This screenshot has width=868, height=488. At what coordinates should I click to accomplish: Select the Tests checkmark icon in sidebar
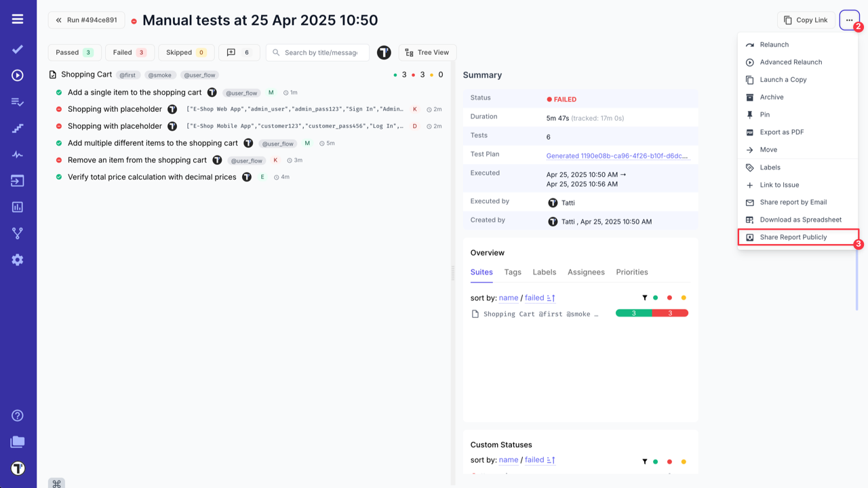coord(17,49)
